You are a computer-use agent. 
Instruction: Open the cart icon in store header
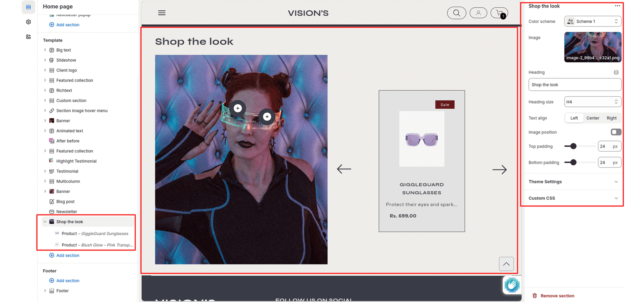click(499, 13)
